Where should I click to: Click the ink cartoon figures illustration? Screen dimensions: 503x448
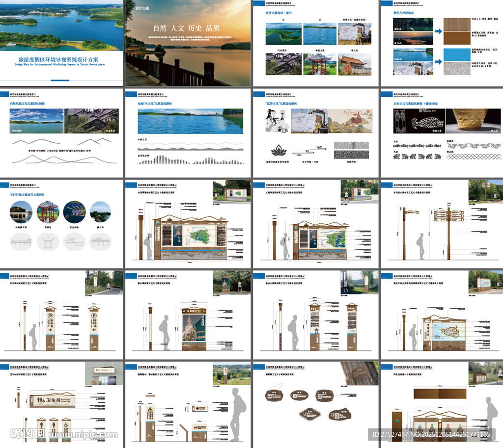(x=277, y=121)
